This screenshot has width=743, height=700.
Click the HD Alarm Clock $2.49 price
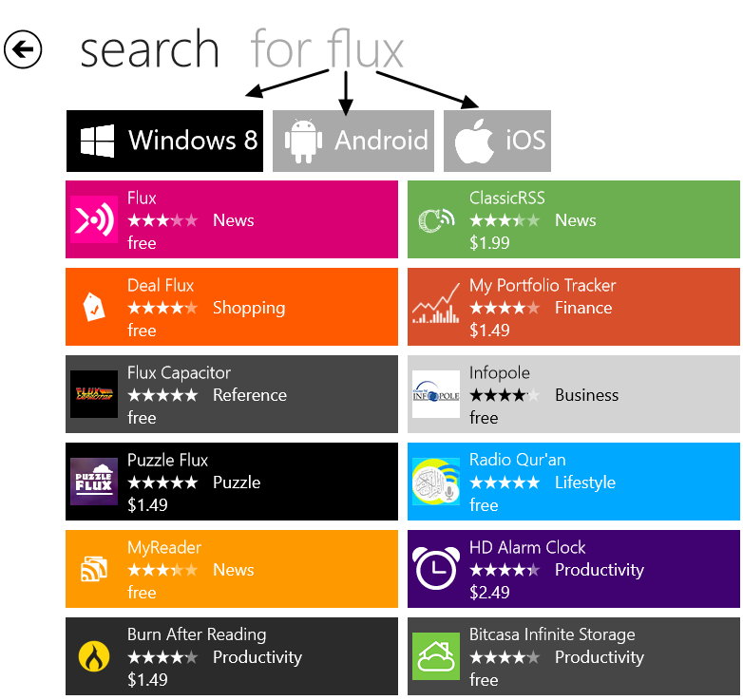[489, 592]
